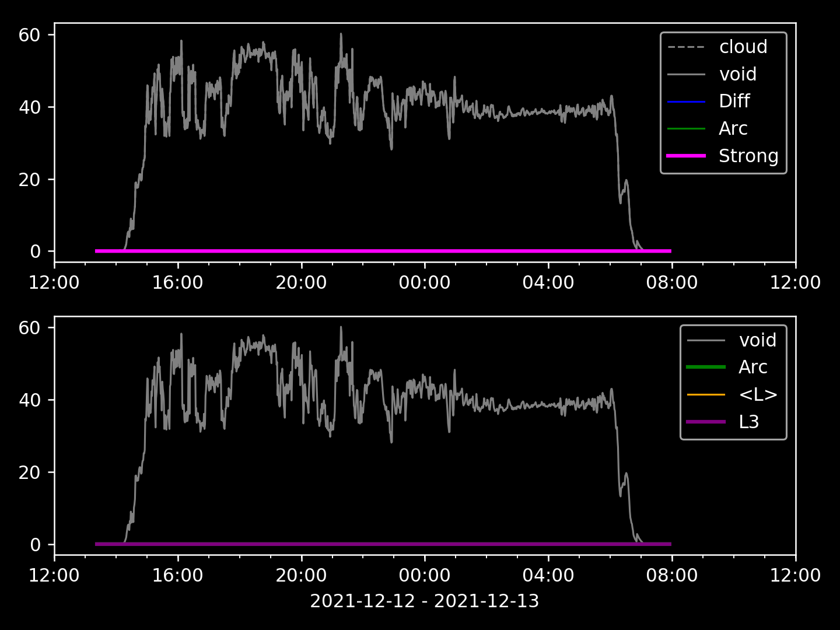The image size is (840, 630).
Task: Click the 04:00 tick label on top plot
Action: coord(548,283)
